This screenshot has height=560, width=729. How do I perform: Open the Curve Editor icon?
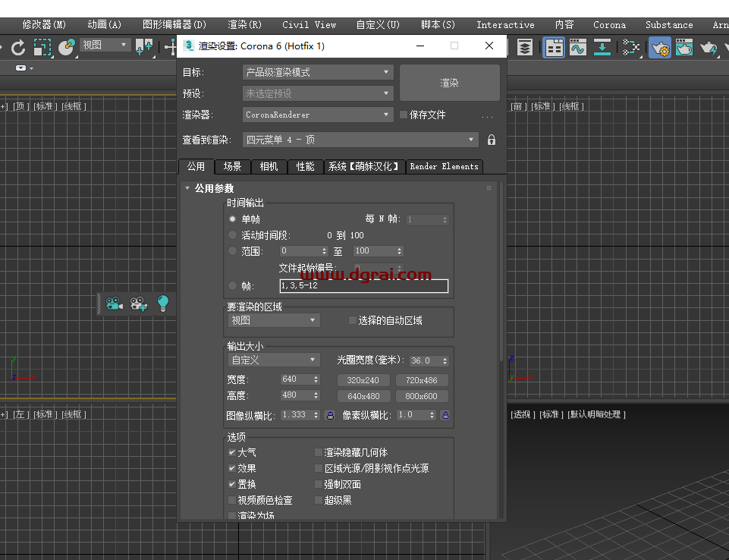click(x=577, y=47)
